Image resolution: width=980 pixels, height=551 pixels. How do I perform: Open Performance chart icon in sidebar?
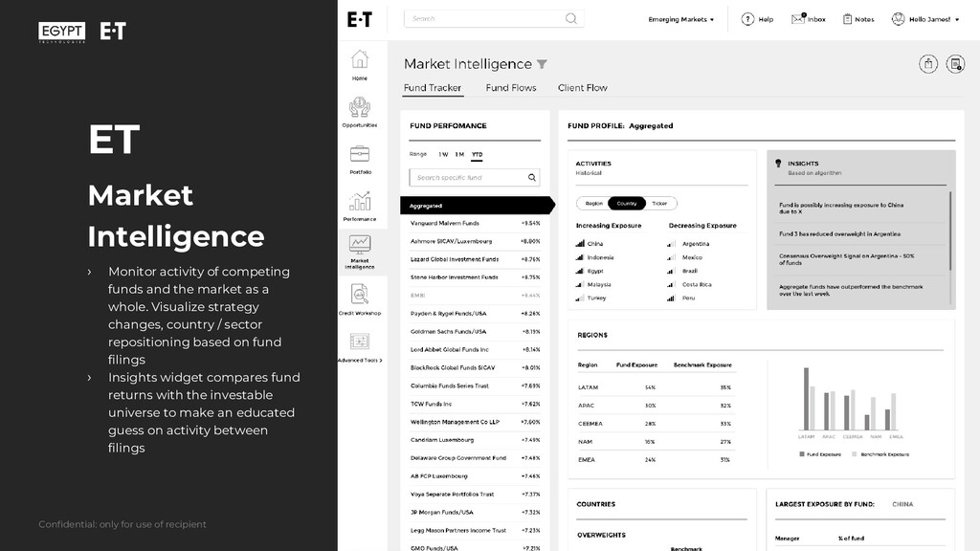360,201
